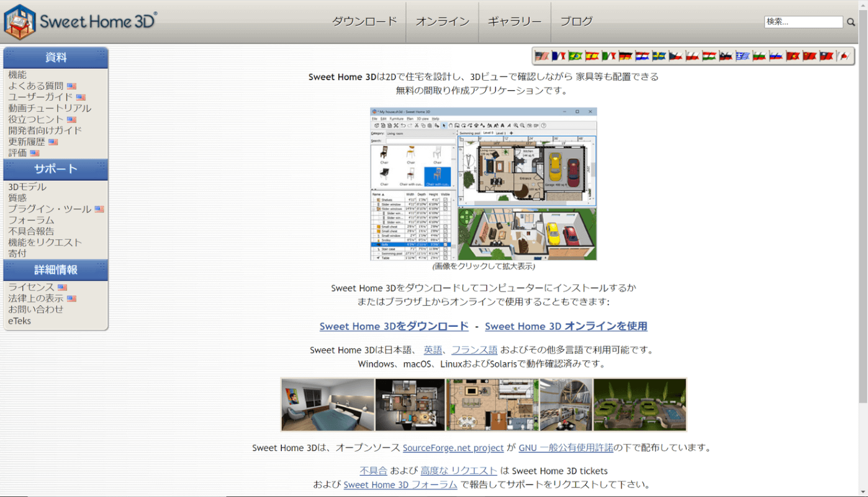
Task: Choose the French flag
Action: coord(559,56)
